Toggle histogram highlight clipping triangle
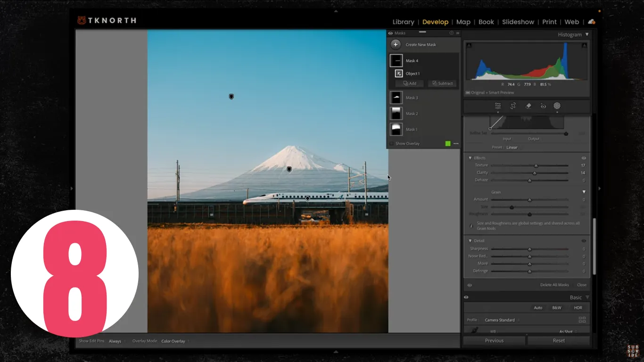The height and width of the screenshot is (362, 644). tap(584, 45)
